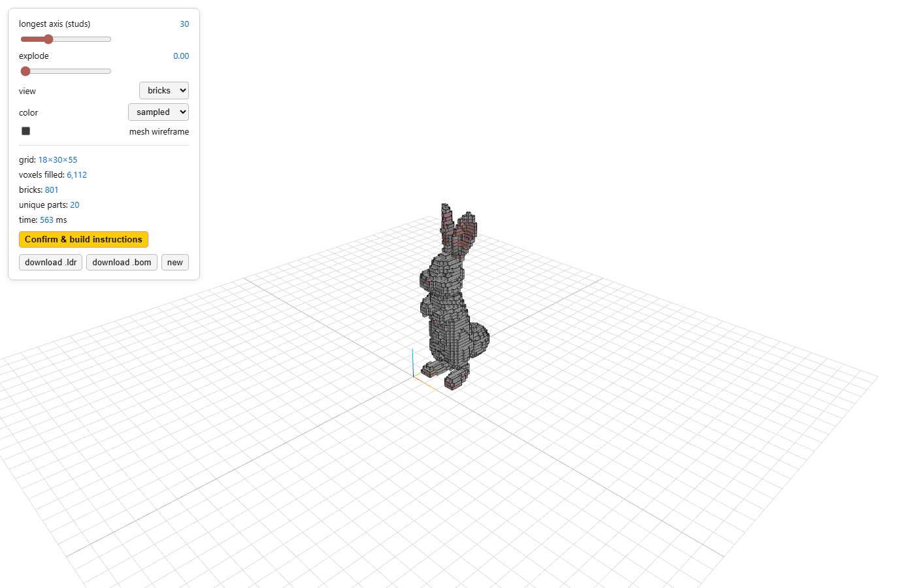Click the new button

pos(175,263)
